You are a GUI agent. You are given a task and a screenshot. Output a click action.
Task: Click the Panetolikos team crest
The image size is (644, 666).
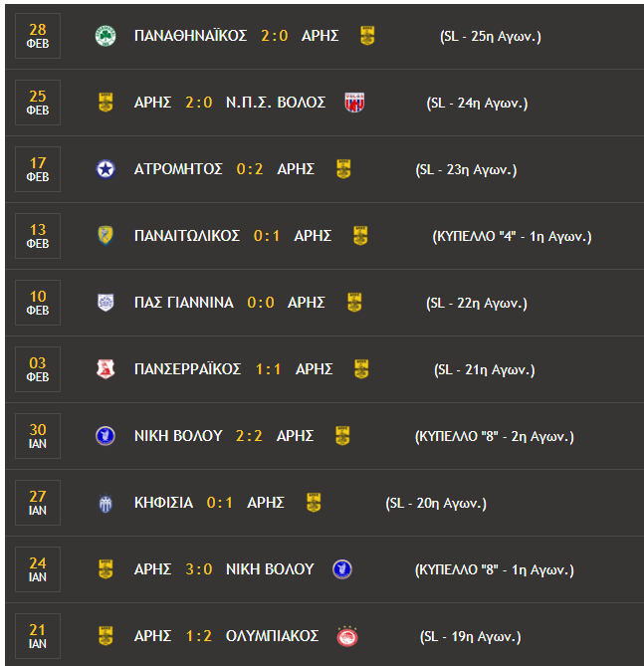pyautogui.click(x=106, y=236)
